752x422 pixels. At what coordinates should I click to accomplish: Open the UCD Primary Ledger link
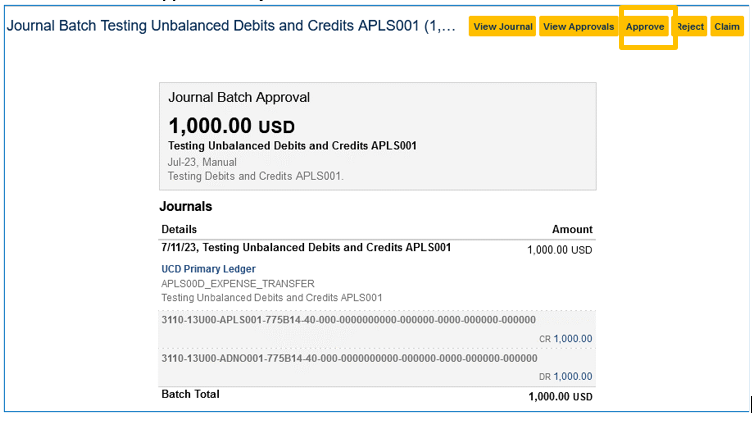point(208,269)
